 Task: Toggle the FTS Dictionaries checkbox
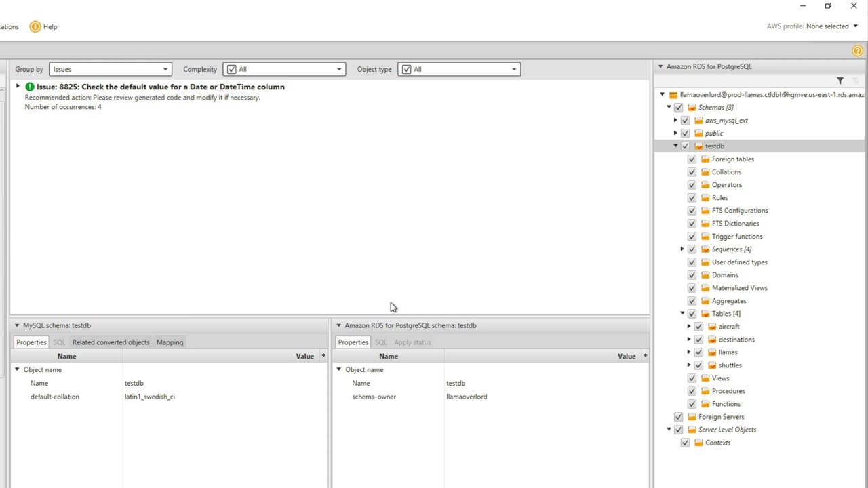click(692, 224)
